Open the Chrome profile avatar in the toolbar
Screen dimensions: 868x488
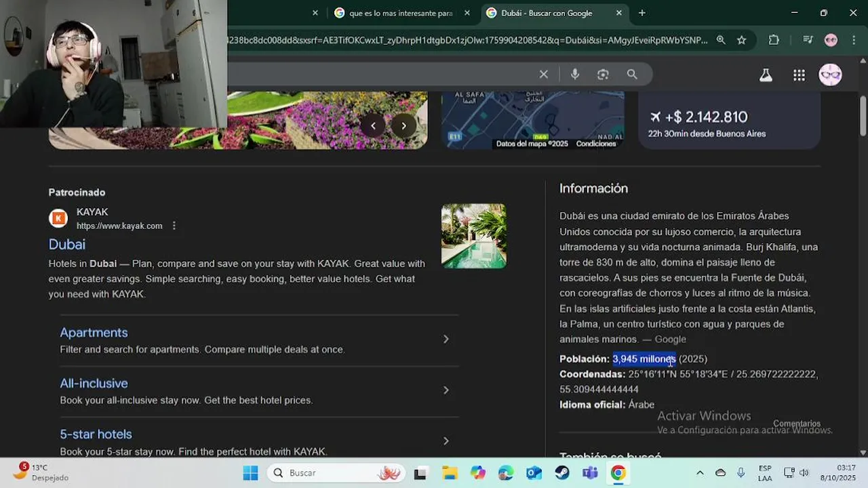[x=831, y=40]
